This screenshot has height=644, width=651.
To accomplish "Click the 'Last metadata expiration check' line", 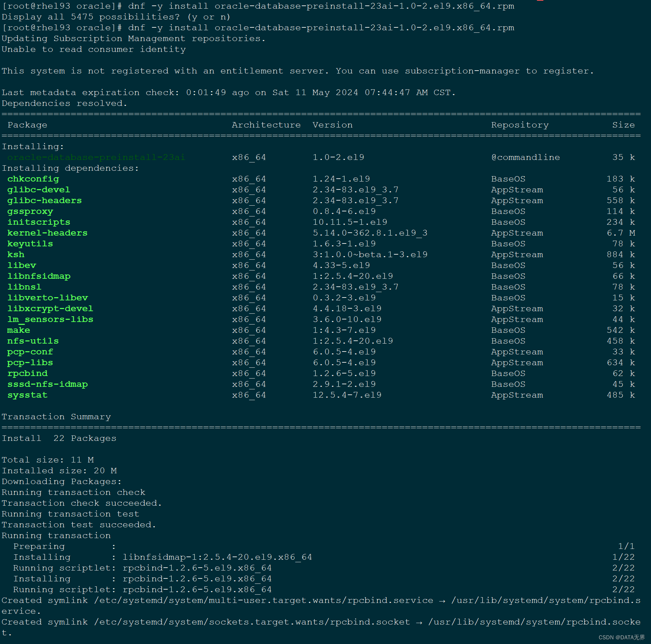I will click(x=229, y=93).
